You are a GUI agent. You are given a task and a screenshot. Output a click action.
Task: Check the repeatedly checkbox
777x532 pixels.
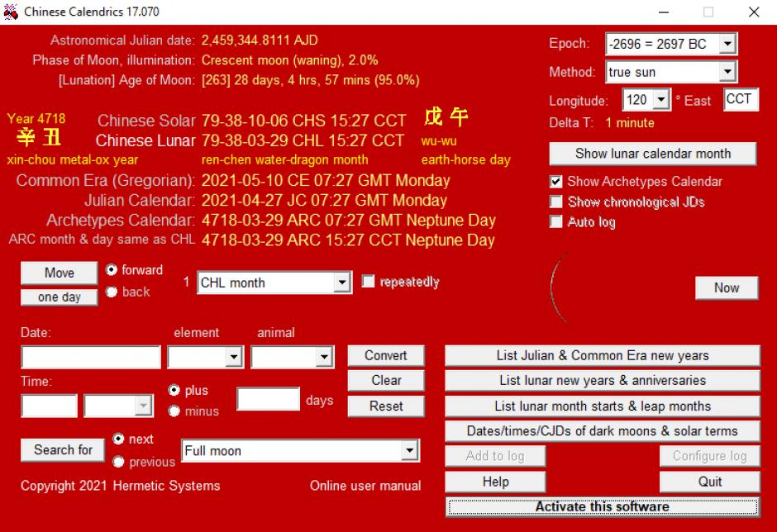click(369, 283)
